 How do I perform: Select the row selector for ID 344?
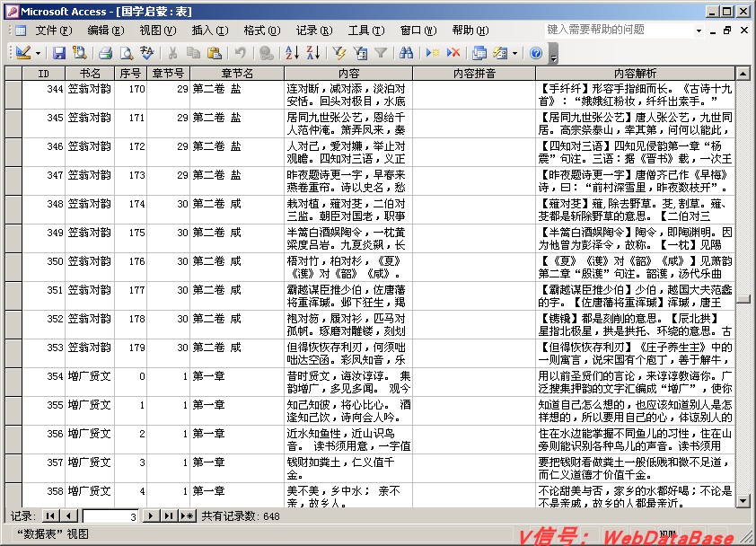(x=13, y=94)
